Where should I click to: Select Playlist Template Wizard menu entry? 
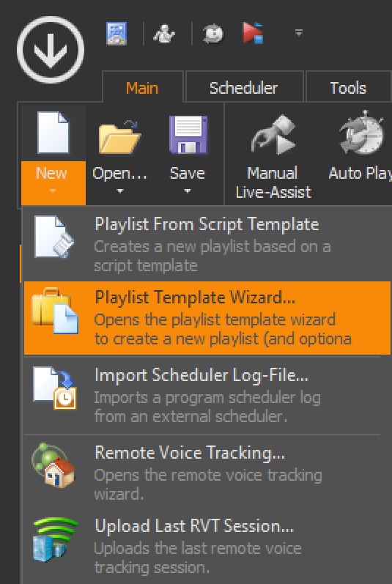207,318
